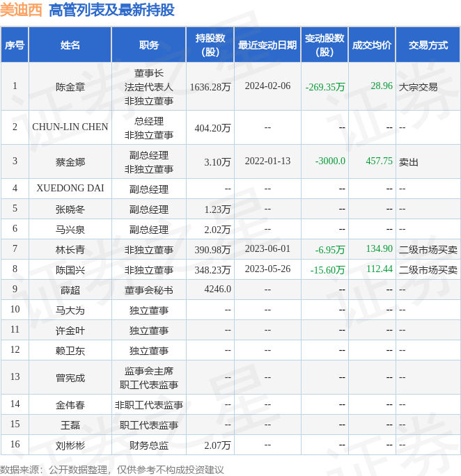Click the date 2023-05-26
Screen dimensions: 461x476
[x=267, y=269]
